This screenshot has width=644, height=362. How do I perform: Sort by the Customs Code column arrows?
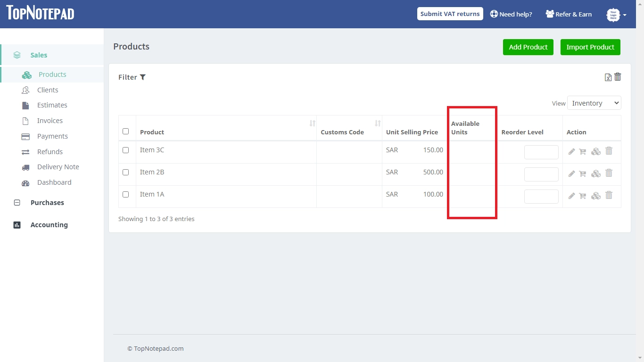click(377, 123)
